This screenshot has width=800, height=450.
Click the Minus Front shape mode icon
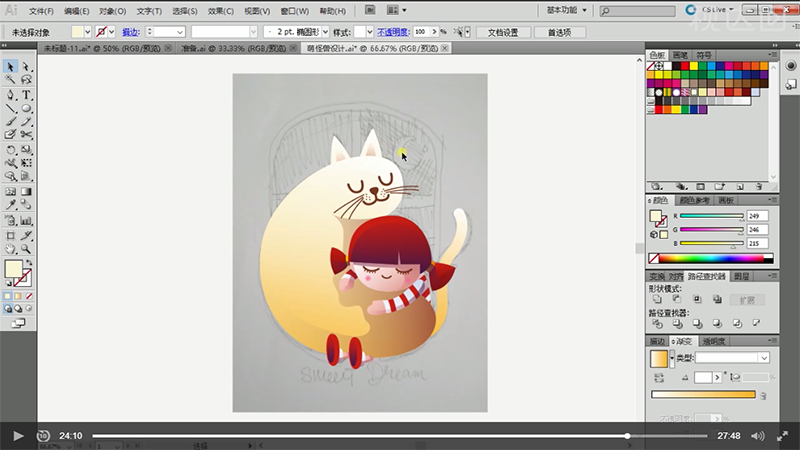click(x=677, y=299)
